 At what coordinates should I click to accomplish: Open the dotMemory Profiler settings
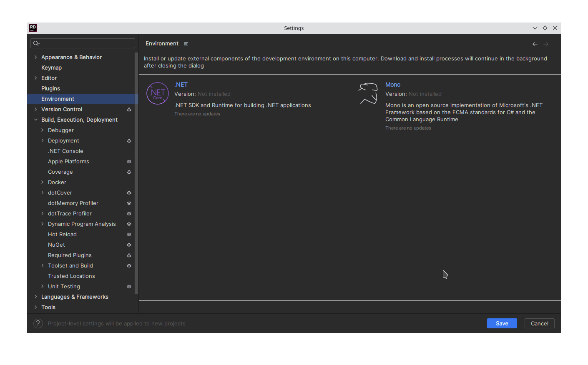73,203
